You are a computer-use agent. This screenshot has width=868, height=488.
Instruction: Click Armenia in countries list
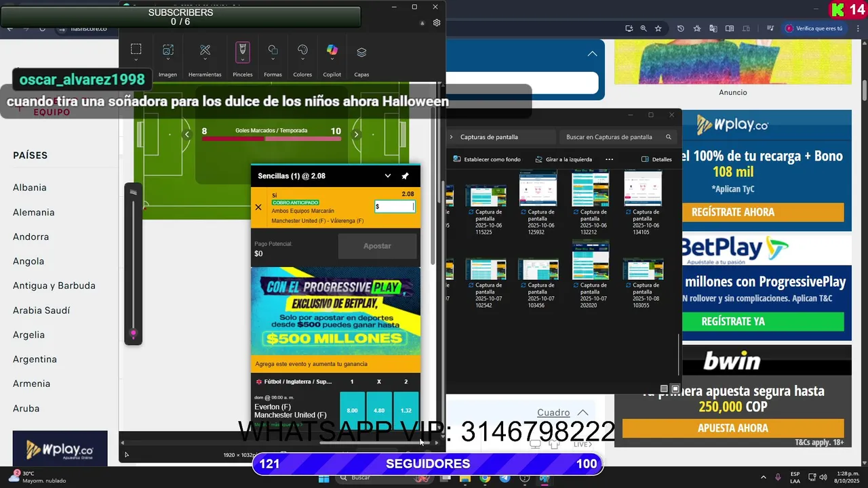pyautogui.click(x=32, y=384)
